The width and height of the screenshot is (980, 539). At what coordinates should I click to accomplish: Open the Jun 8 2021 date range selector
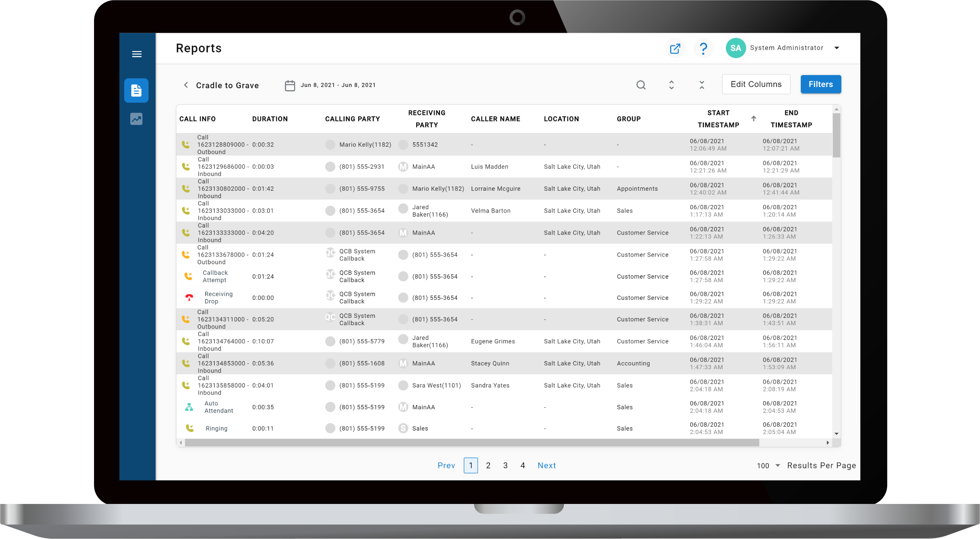(x=338, y=85)
